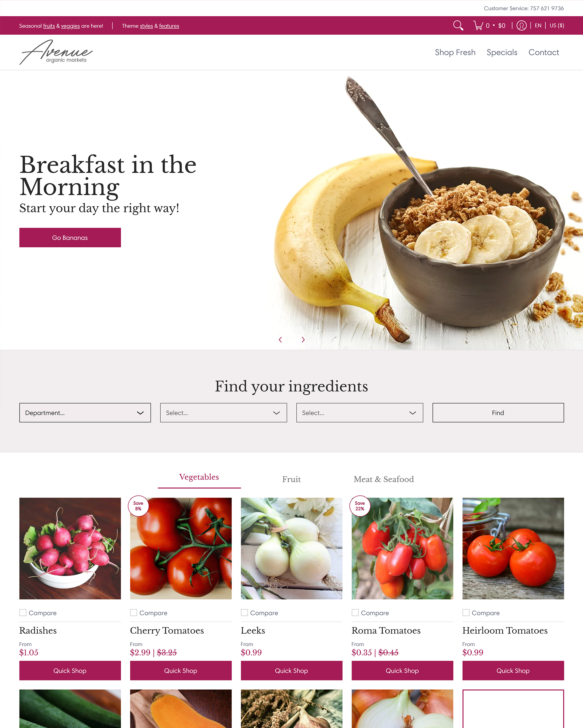Click the search icon to open search
The width and height of the screenshot is (583, 728).
coord(458,25)
